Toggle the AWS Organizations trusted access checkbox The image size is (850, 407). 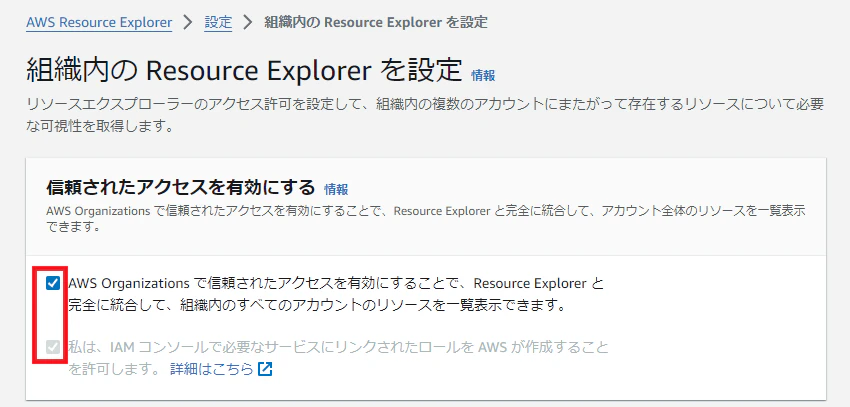point(53,283)
